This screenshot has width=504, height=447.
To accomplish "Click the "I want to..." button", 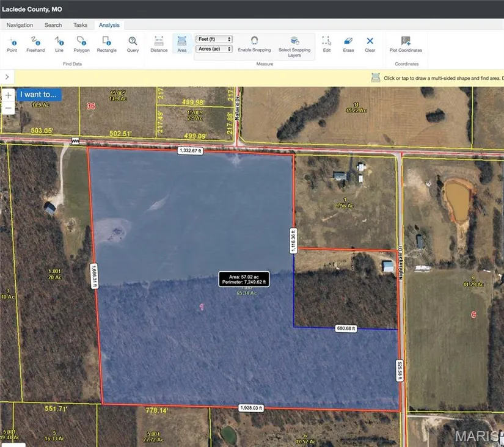I will click(x=39, y=95).
